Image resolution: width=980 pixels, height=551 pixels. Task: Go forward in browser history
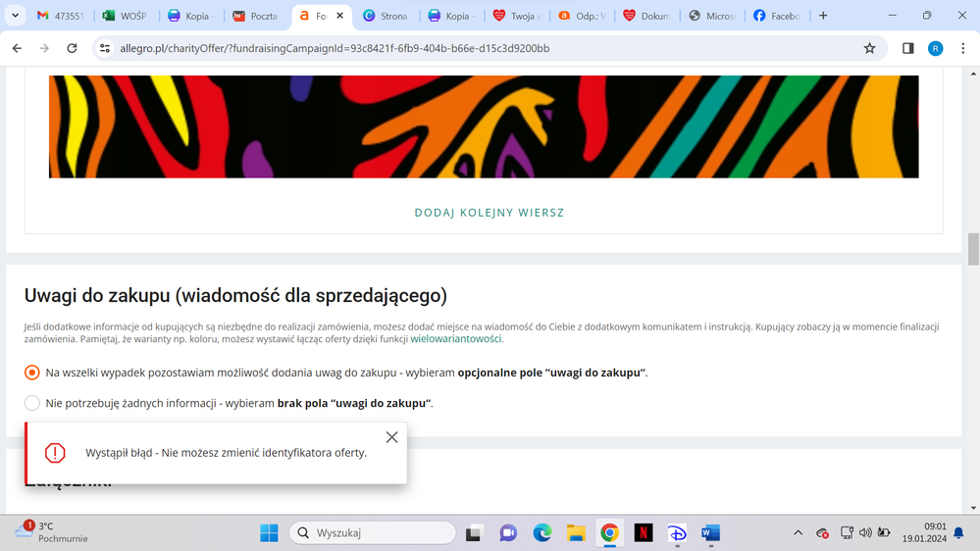point(44,48)
